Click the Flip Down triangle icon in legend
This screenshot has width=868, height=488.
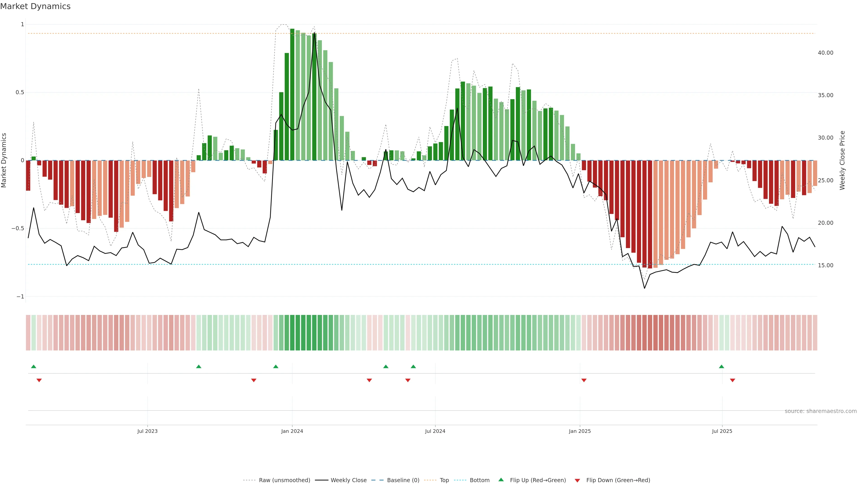click(x=577, y=480)
